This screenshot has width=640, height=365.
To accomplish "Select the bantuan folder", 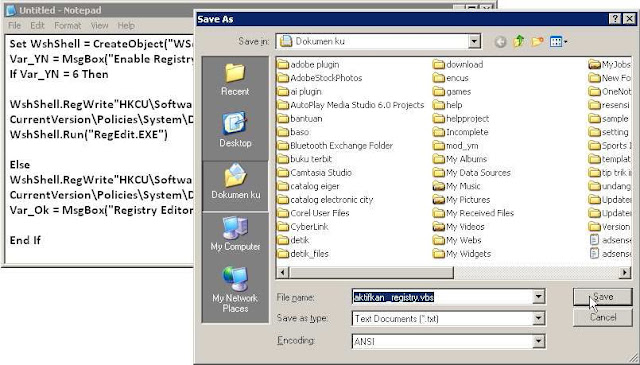I will pyautogui.click(x=300, y=118).
